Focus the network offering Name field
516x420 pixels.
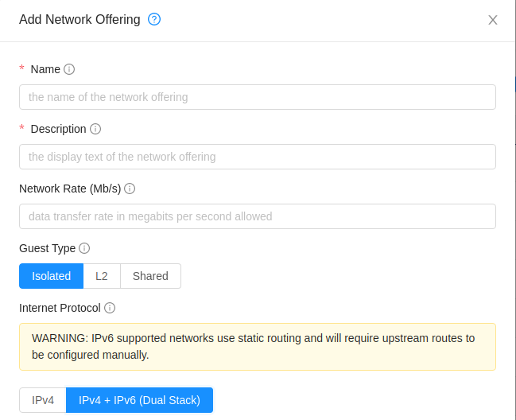click(257, 97)
